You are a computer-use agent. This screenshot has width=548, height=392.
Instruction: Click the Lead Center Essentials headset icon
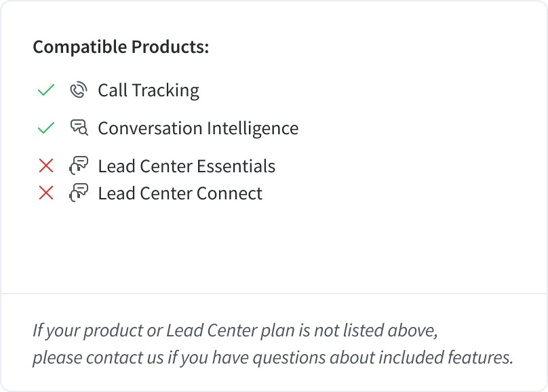click(x=79, y=165)
